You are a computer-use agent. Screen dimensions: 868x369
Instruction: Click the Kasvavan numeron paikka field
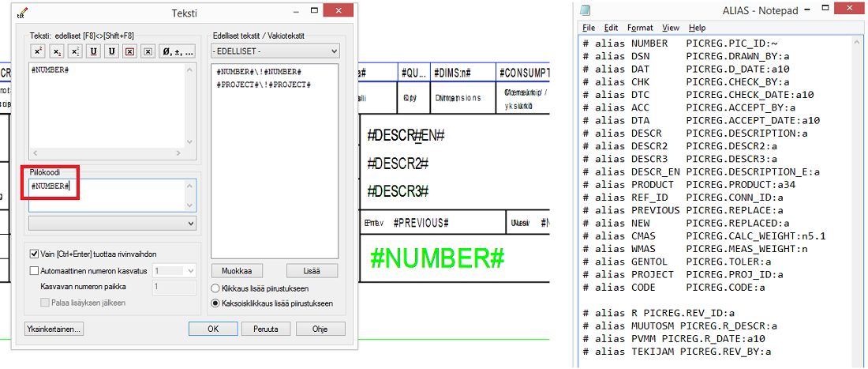174,287
